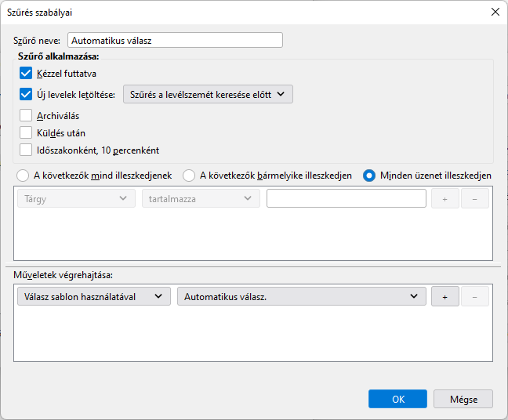This screenshot has height=420, width=508.
Task: Click the plus button in the condition row
Action: click(x=445, y=199)
